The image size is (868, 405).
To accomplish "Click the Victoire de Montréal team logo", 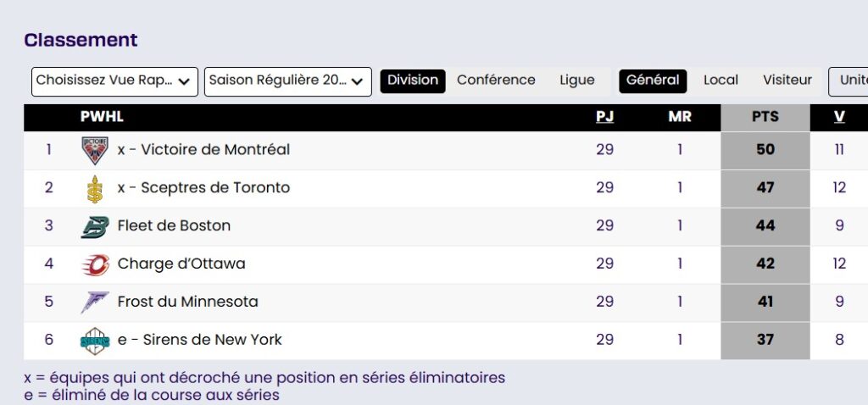I will (x=95, y=150).
